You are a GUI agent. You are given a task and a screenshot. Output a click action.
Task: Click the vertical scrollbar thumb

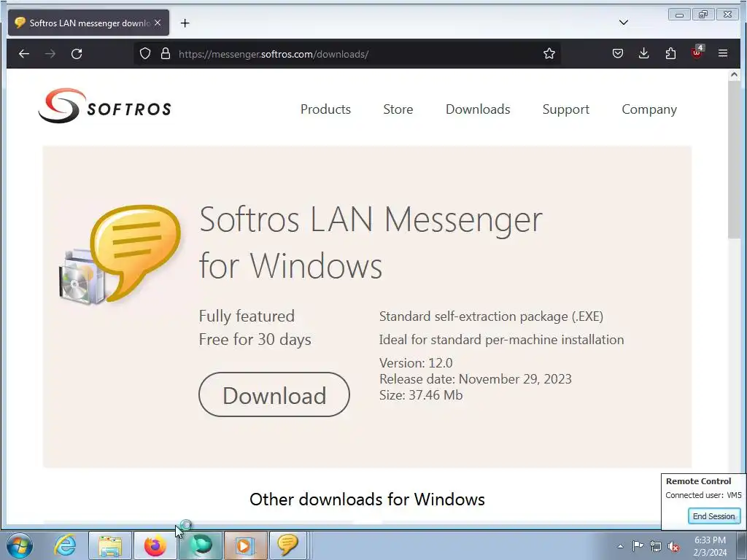click(x=734, y=160)
